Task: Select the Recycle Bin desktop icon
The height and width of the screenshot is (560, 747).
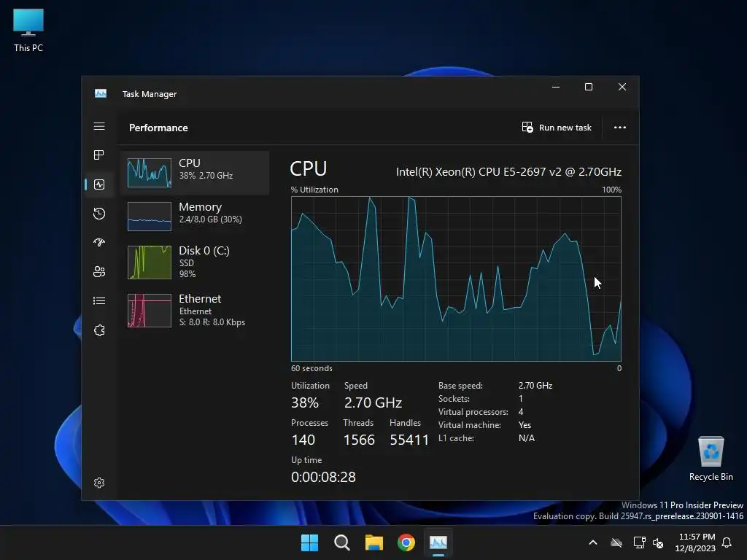Action: (711, 458)
